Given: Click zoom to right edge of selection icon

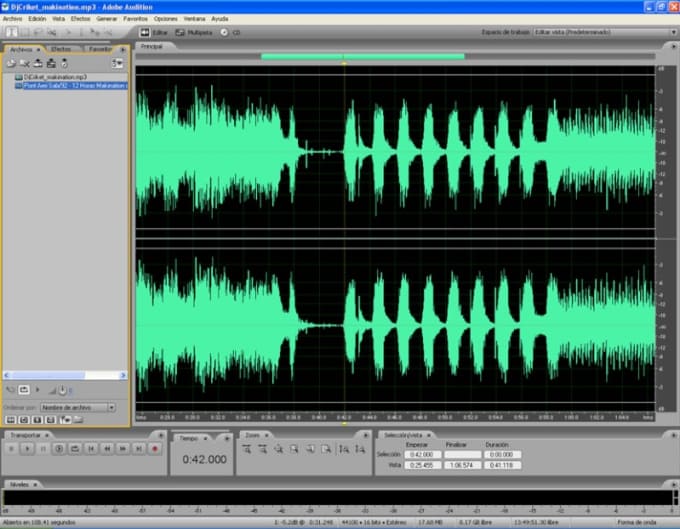Looking at the screenshot, I should tap(327, 450).
